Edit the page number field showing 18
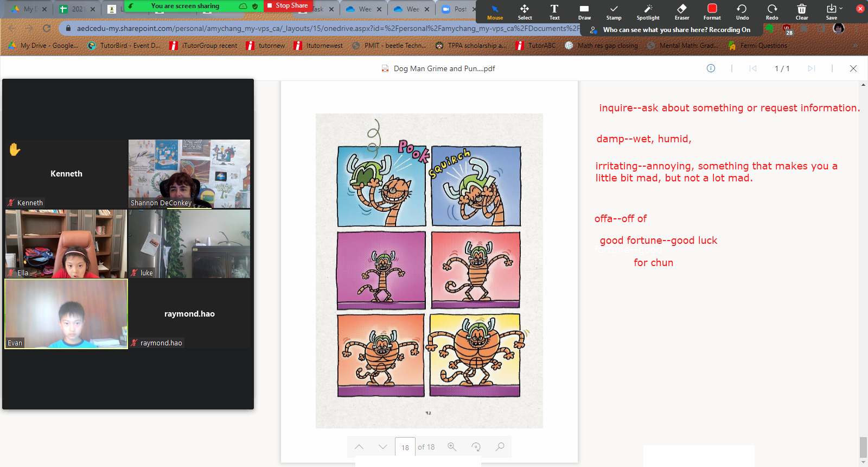The height and width of the screenshot is (467, 868). coord(405,447)
